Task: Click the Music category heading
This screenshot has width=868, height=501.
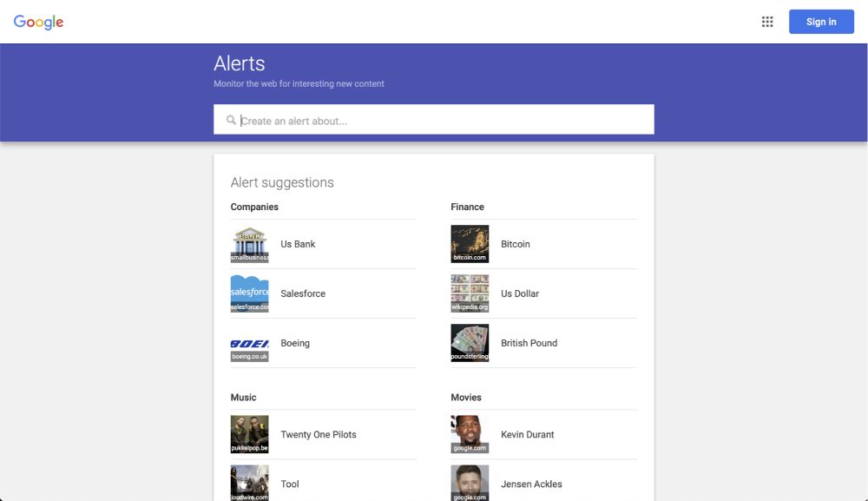Action: tap(243, 398)
